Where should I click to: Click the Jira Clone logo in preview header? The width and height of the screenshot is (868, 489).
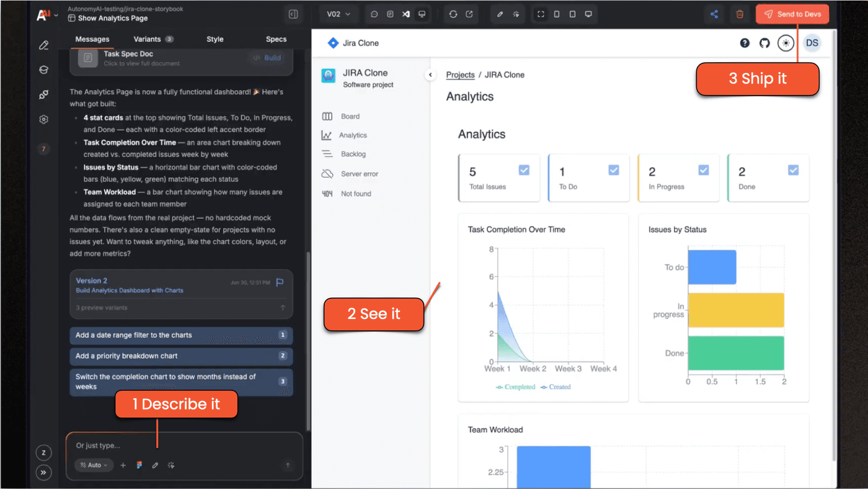click(353, 43)
